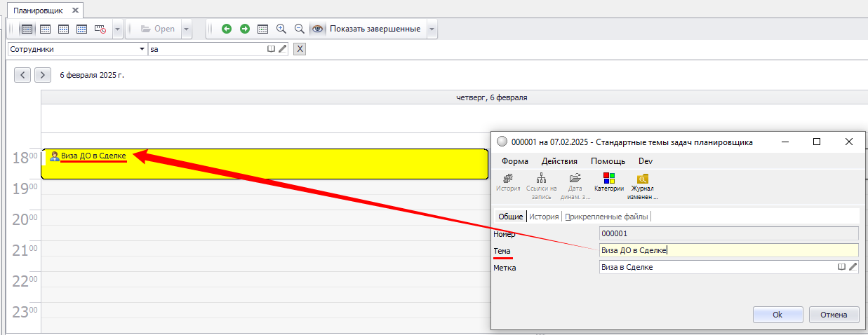
Task: Expand the dropdown arrow next to Open
Action: (186, 29)
